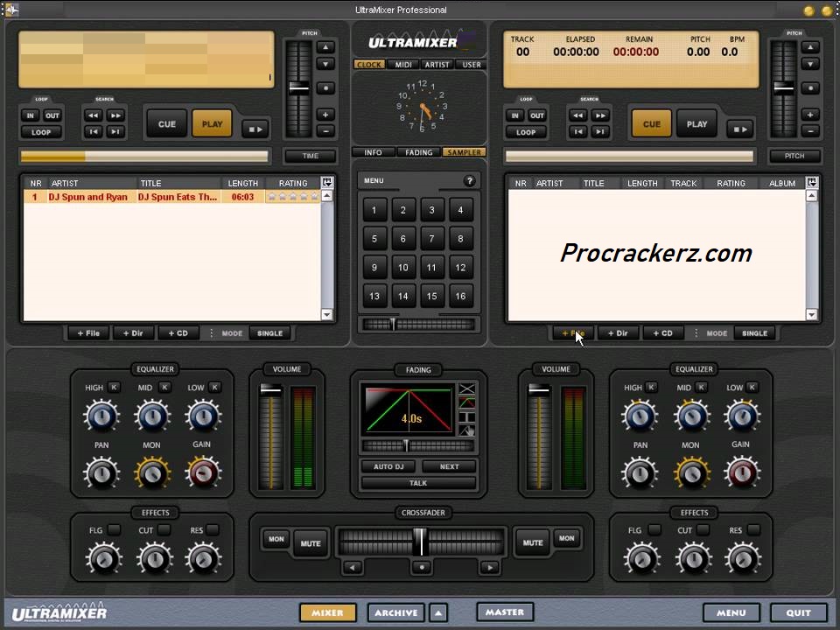The width and height of the screenshot is (840, 630).
Task: Move crossfader left with arrow button
Action: click(353, 567)
